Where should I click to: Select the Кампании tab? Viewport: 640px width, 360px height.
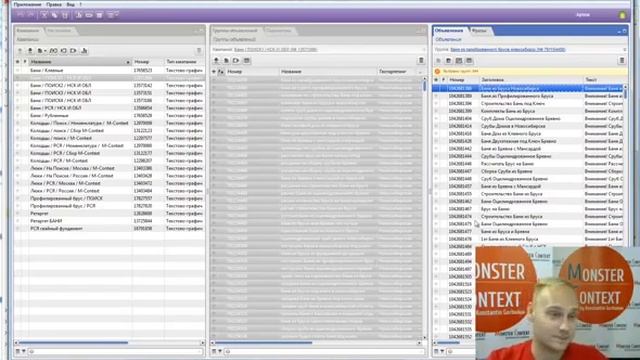(28, 31)
